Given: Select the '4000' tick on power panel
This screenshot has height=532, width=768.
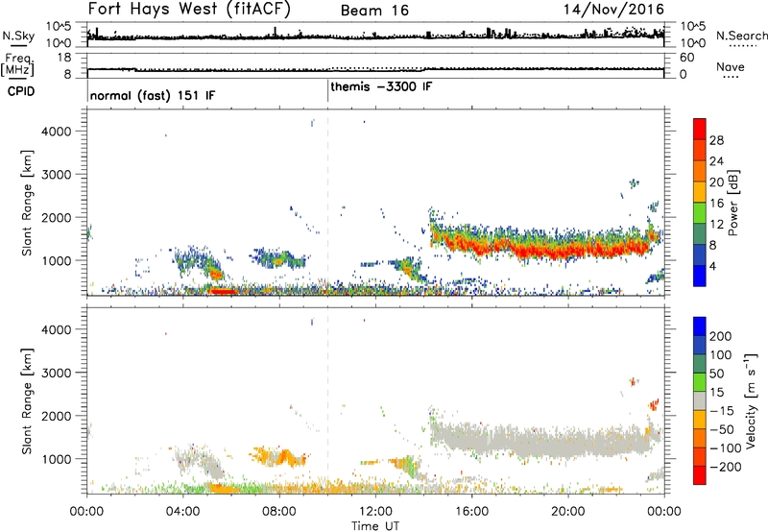Looking at the screenshot, I should click(x=56, y=132).
